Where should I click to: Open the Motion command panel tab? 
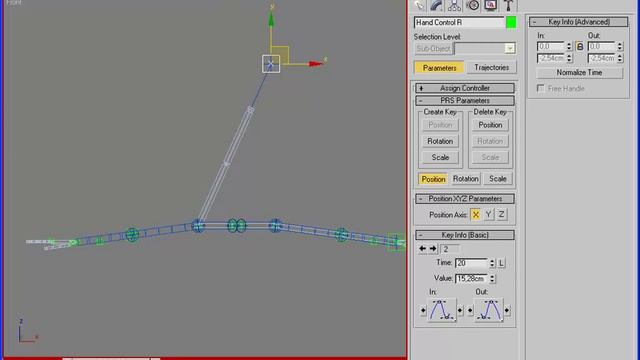[x=473, y=5]
